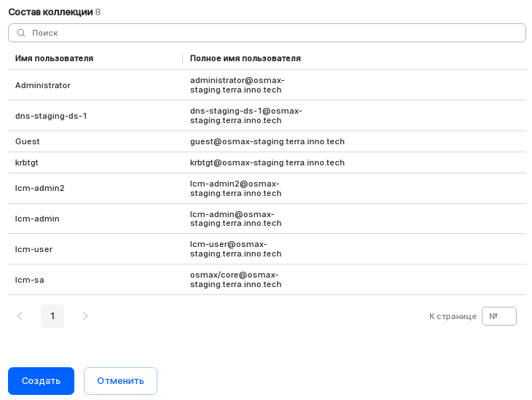Select the Administrator user row
Viewport: 532px width, 400px height.
(43, 85)
